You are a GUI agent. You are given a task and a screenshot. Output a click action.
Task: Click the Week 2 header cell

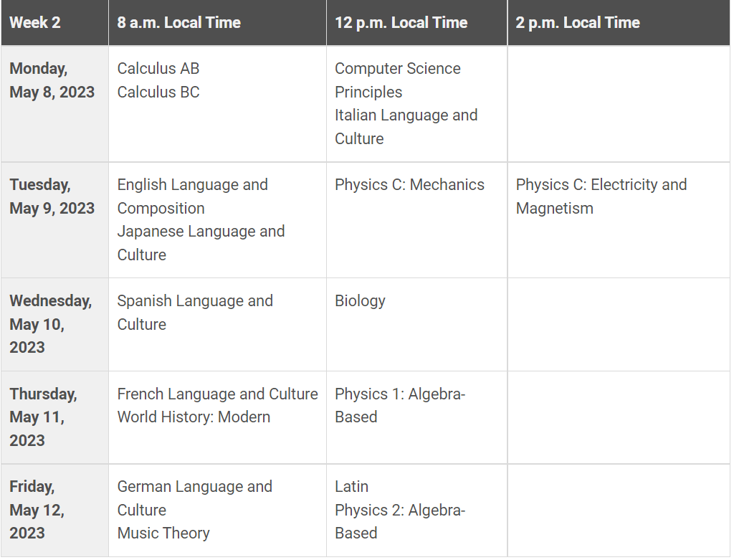35,22
